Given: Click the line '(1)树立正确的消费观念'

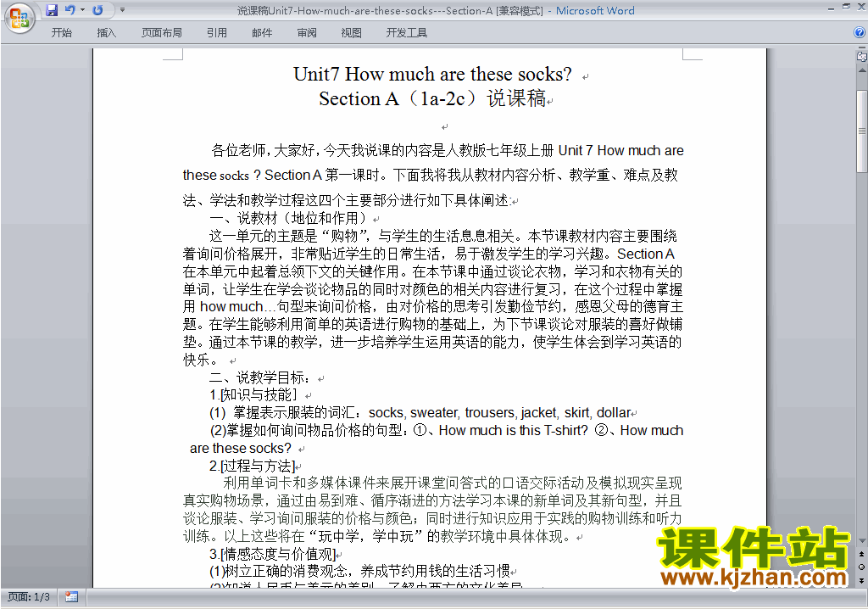Looking at the screenshot, I should (x=359, y=572).
